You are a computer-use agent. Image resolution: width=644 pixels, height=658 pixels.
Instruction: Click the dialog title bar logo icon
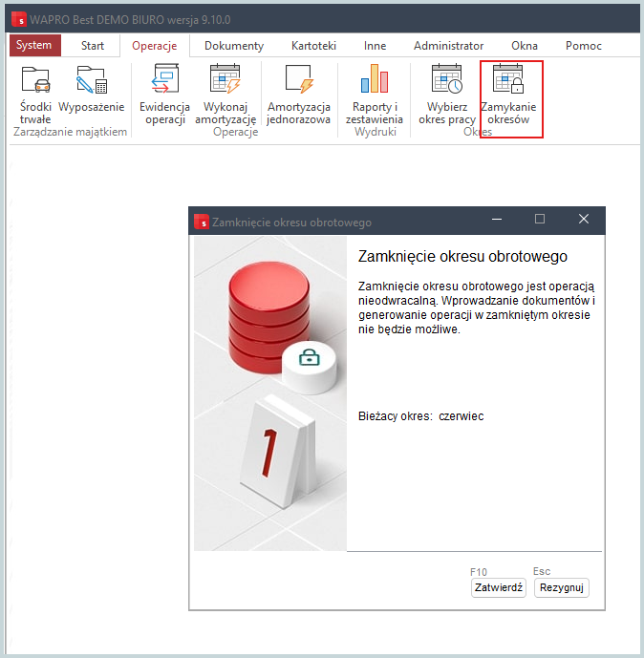pyautogui.click(x=202, y=222)
